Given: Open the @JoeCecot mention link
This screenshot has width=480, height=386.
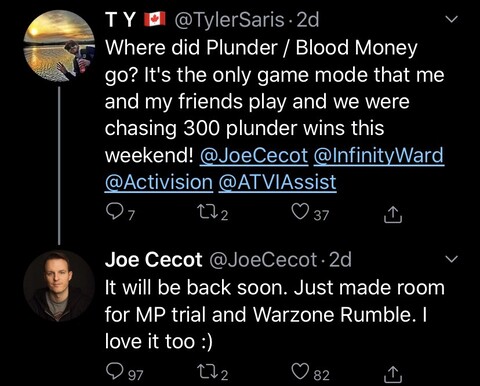Looking at the screenshot, I should tap(254, 156).
